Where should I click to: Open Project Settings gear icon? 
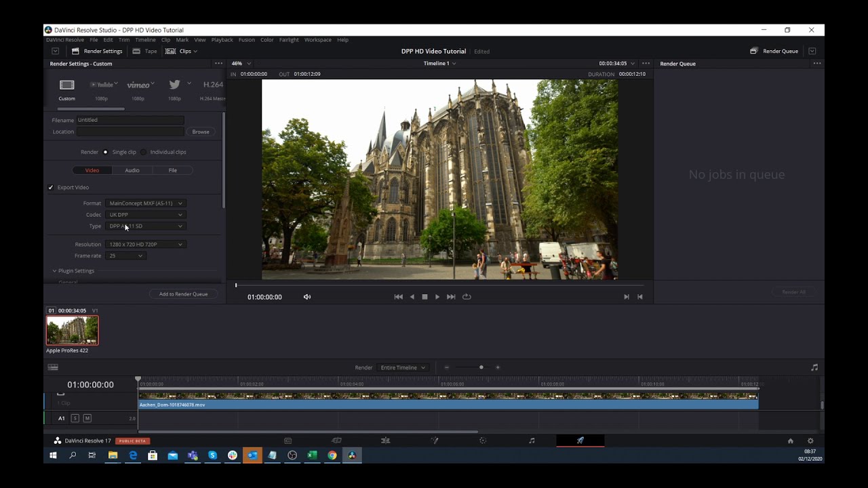(x=810, y=441)
